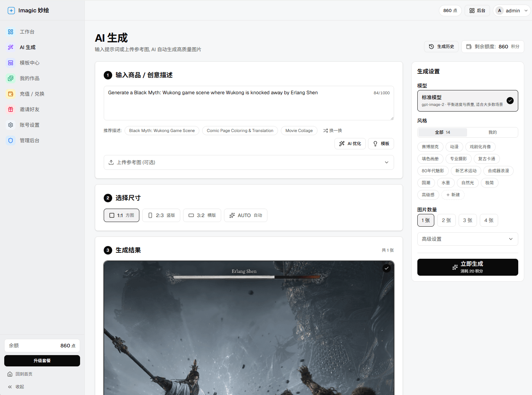Toggle the 国潮 style chip
Screen dimensions: 532x395
tap(426, 183)
